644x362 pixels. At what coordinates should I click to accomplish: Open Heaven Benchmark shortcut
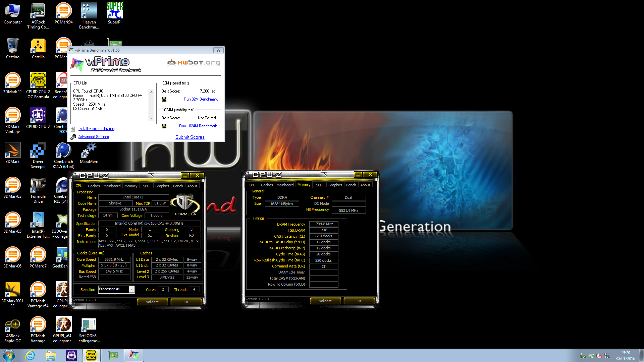89,16
